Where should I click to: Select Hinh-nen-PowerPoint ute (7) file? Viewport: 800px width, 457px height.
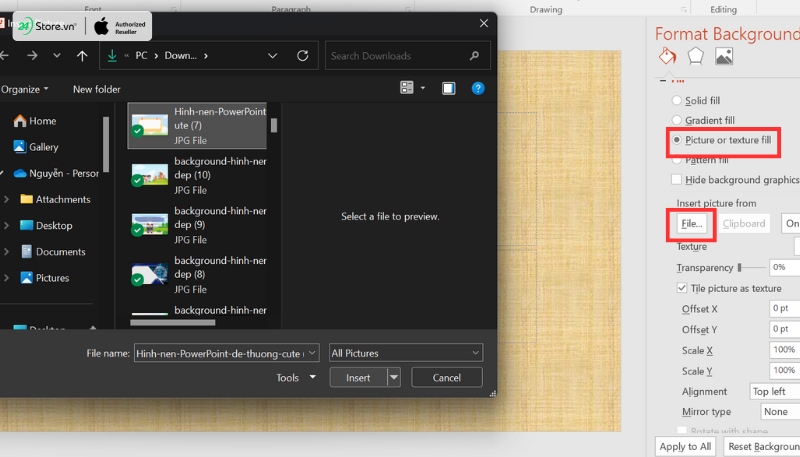pos(197,125)
